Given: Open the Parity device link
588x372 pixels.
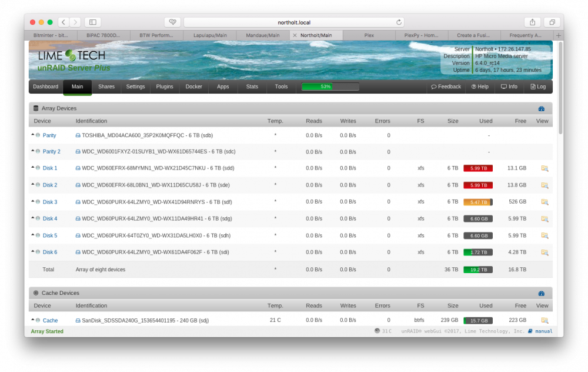Looking at the screenshot, I should click(x=49, y=135).
